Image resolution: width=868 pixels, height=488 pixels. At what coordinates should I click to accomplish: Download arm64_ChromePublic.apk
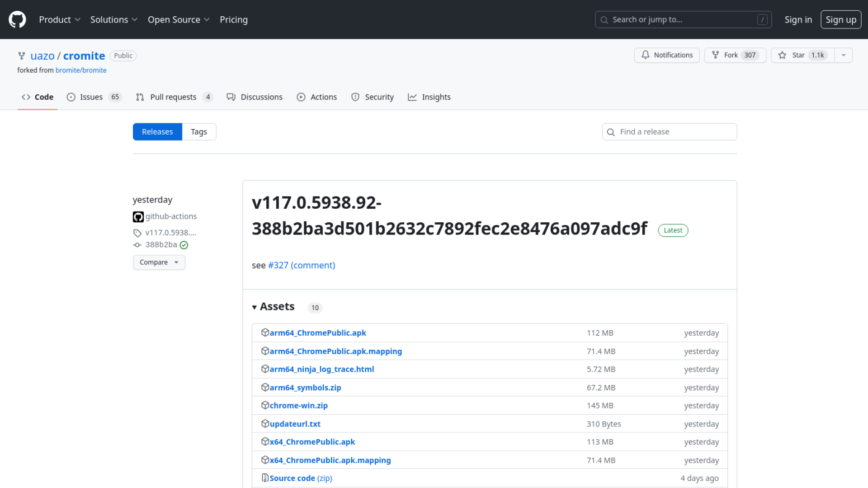(x=317, y=333)
